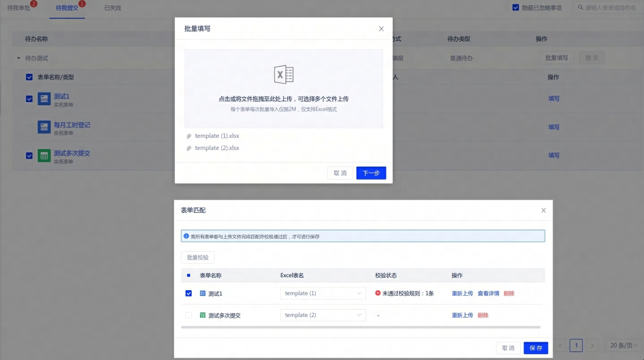
Task: Click the red validation error icon
Action: click(x=378, y=293)
